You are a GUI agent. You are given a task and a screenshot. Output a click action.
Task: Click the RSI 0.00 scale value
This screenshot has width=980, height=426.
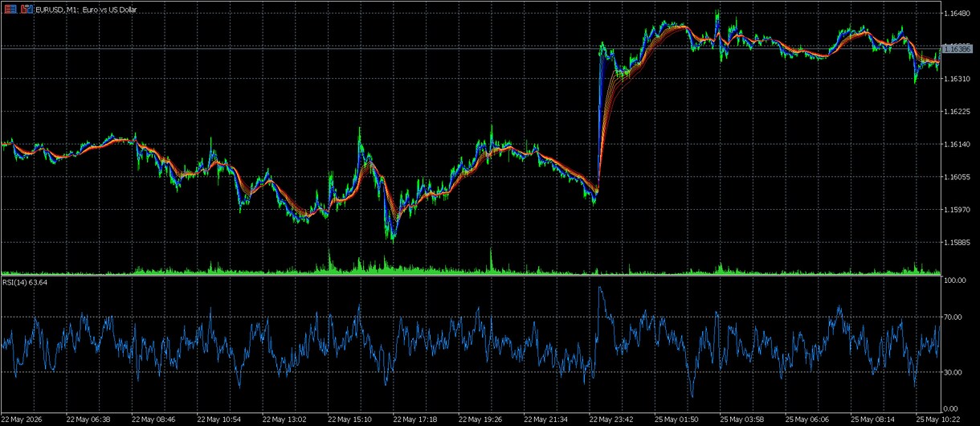953,408
